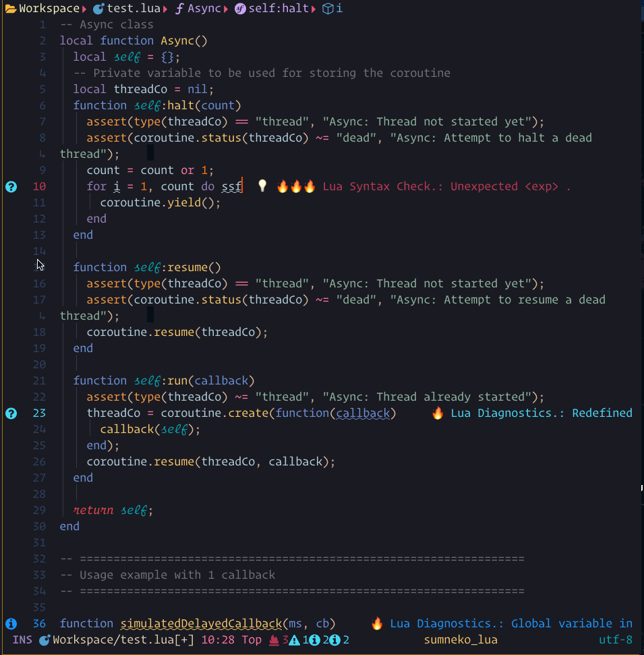Select the Async breadcrumb segment

point(204,8)
